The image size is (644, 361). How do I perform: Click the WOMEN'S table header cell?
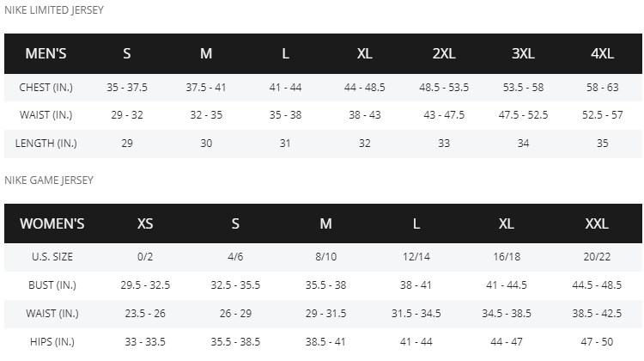click(x=52, y=223)
